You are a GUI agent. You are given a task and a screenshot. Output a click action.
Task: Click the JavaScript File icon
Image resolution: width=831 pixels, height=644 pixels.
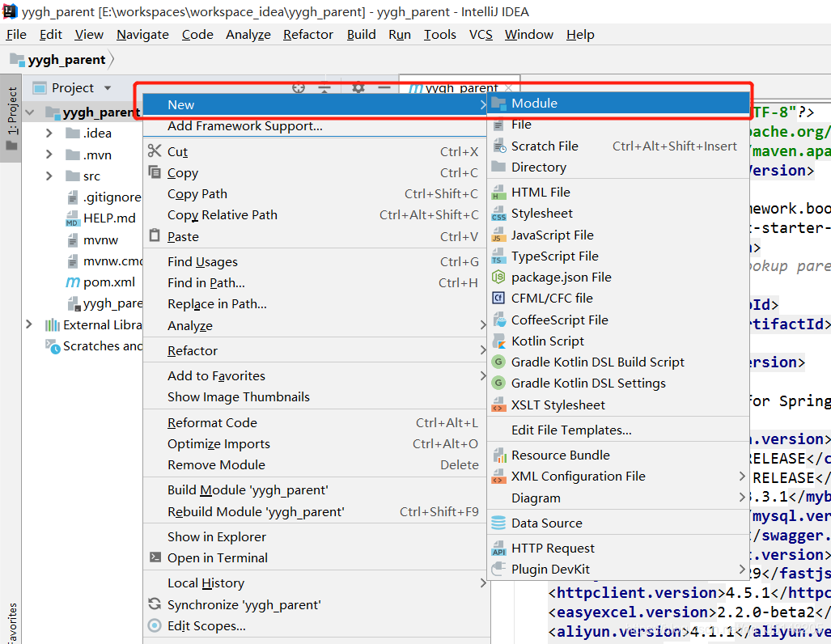click(498, 235)
